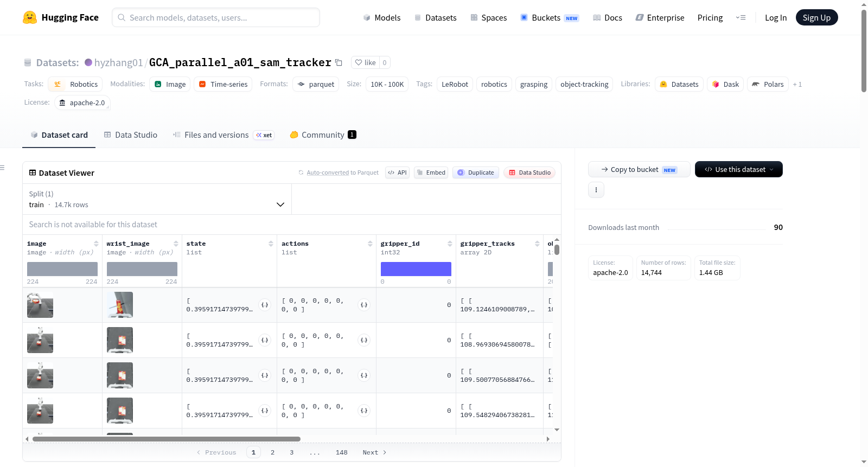Sort by the wrist_image column
The image size is (868, 467).
click(x=176, y=244)
